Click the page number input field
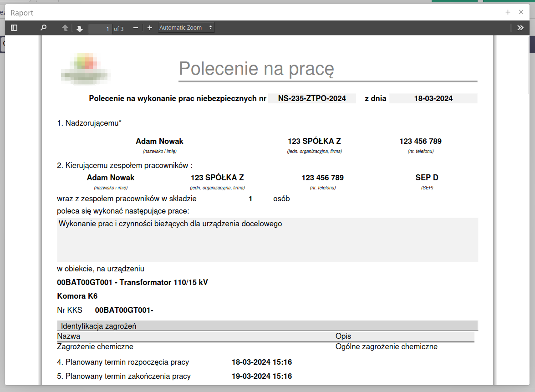535x392 pixels. click(100, 29)
